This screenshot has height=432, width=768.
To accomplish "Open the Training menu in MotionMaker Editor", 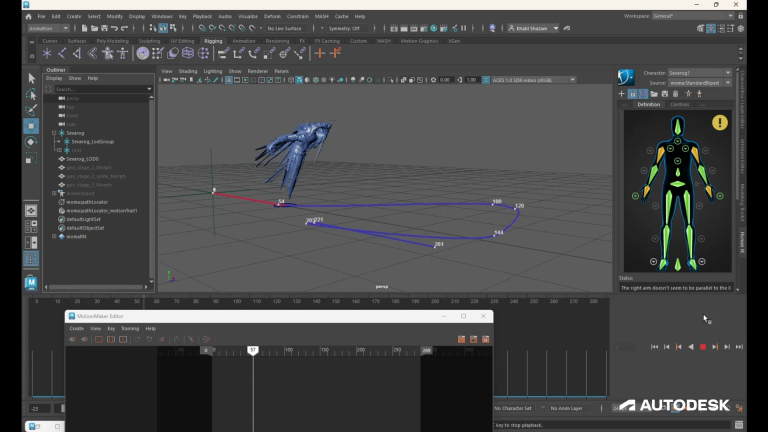I will [130, 329].
